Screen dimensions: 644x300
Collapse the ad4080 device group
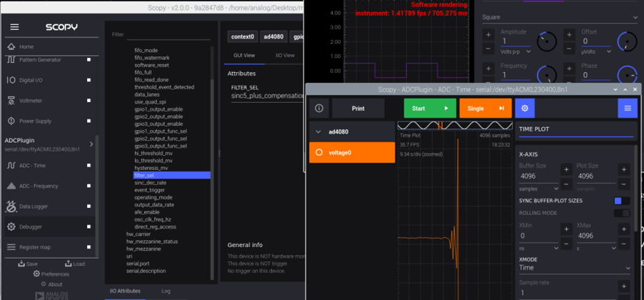pyautogui.click(x=318, y=132)
